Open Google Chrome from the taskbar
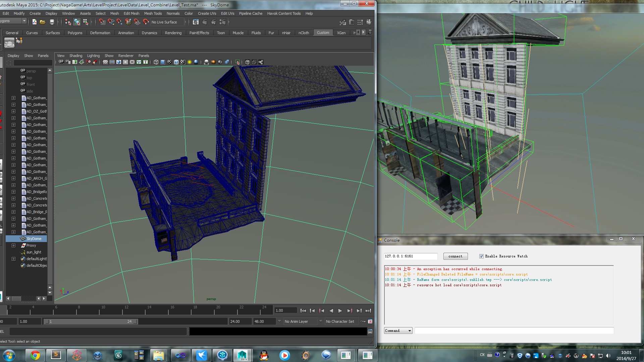 (x=35, y=355)
